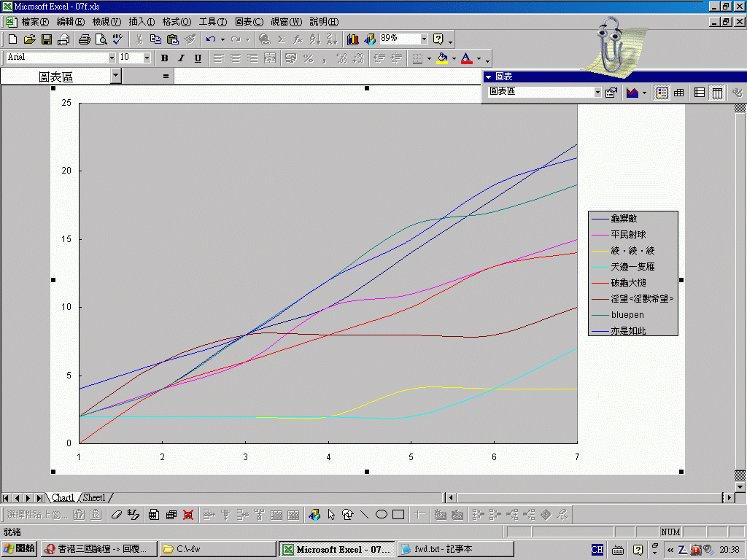Open the Arial font name dropdown
The width and height of the screenshot is (747, 560).
click(112, 58)
